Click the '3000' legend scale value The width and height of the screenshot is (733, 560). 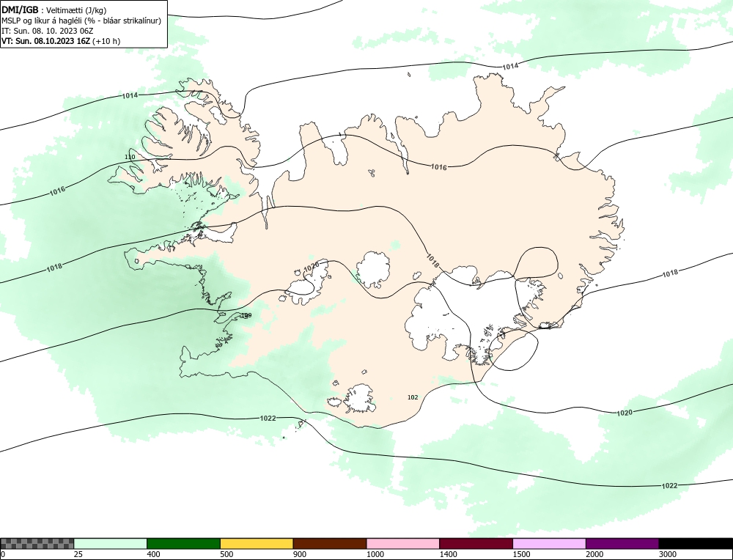tap(668, 554)
